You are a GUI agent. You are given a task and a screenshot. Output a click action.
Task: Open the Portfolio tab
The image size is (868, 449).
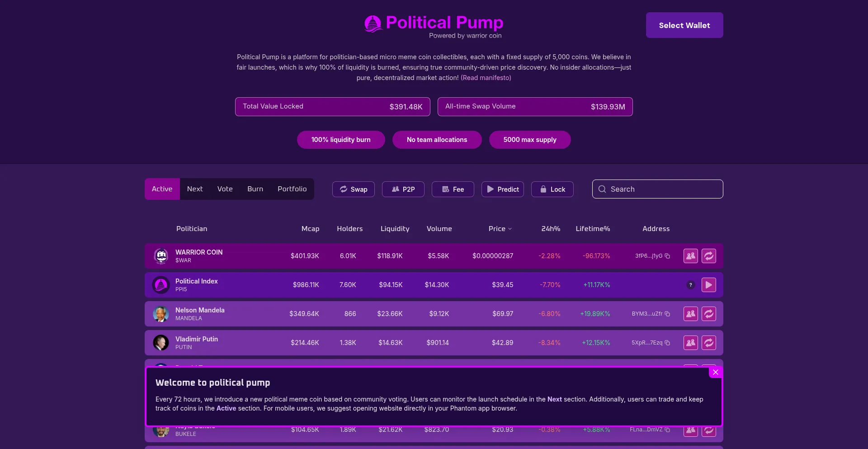[292, 189]
